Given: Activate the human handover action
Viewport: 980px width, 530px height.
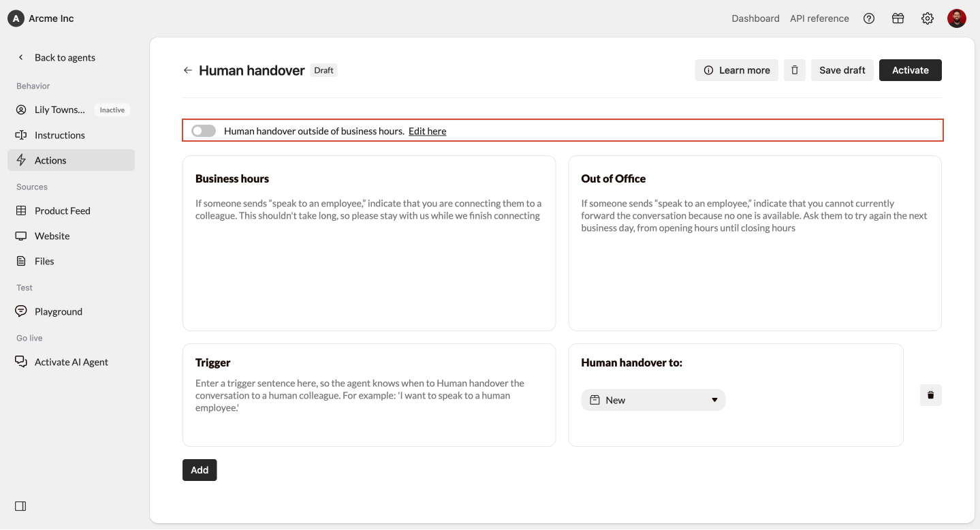Looking at the screenshot, I should click(x=911, y=70).
